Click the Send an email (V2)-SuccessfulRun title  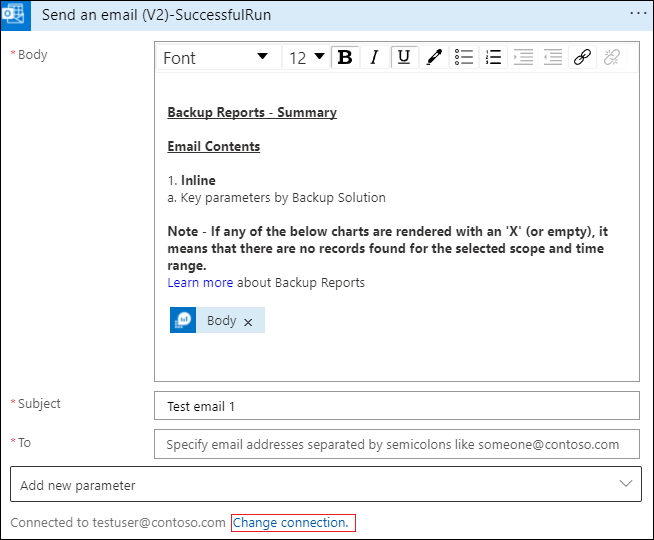[x=156, y=15]
